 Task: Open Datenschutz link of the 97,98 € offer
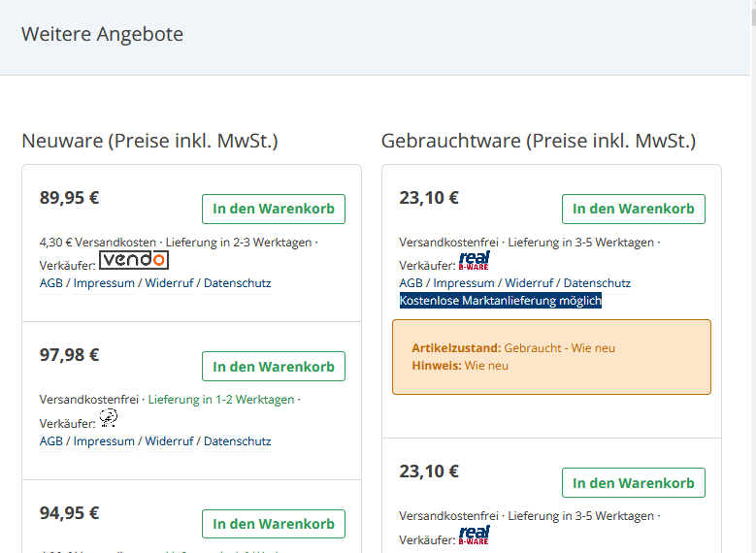237,441
